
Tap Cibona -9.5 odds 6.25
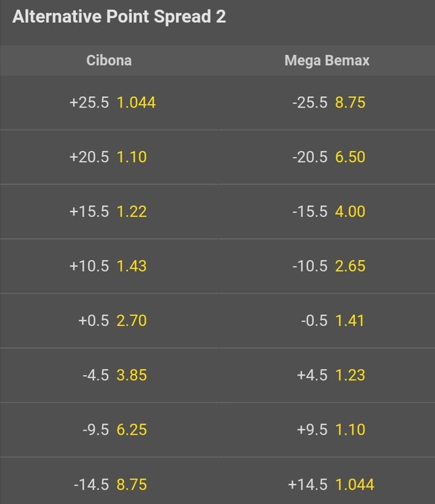[x=109, y=430]
